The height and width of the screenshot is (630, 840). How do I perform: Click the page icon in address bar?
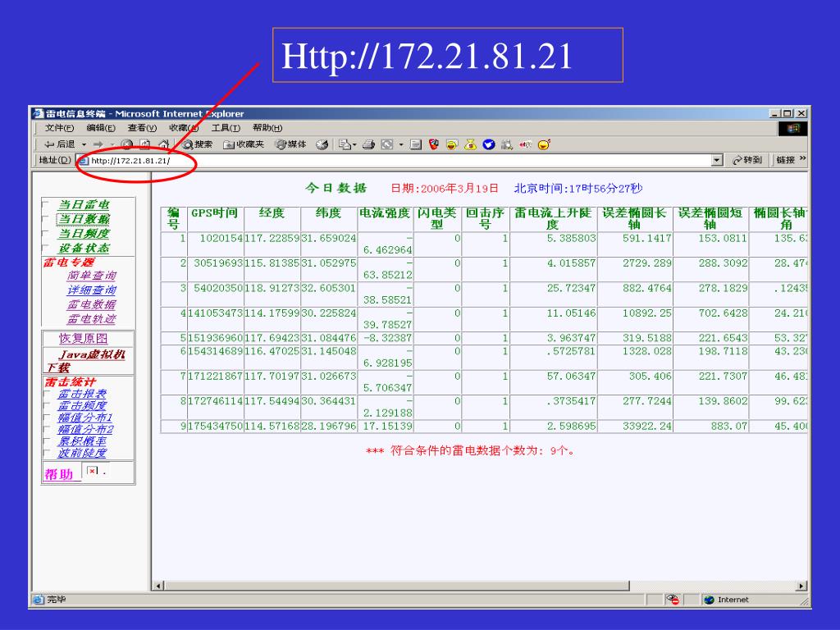(x=84, y=160)
